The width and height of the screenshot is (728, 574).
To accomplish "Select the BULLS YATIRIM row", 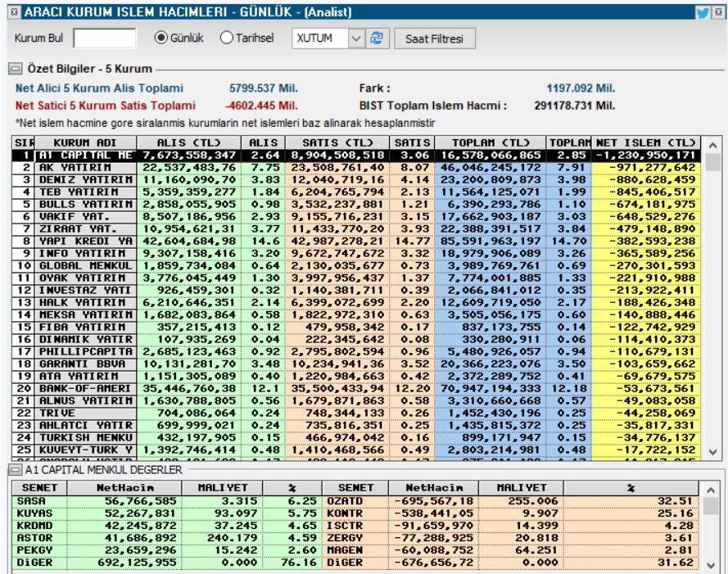I will [x=356, y=205].
